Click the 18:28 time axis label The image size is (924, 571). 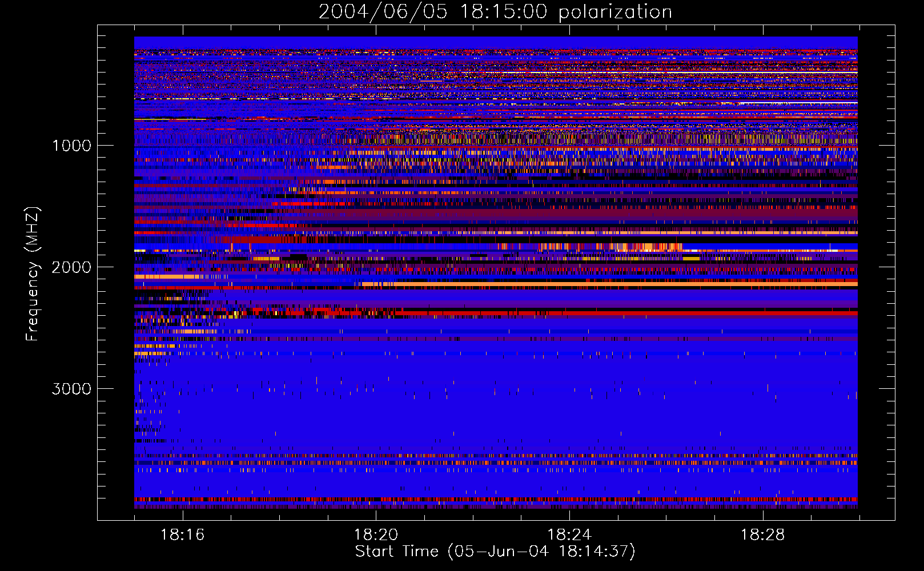(x=763, y=535)
